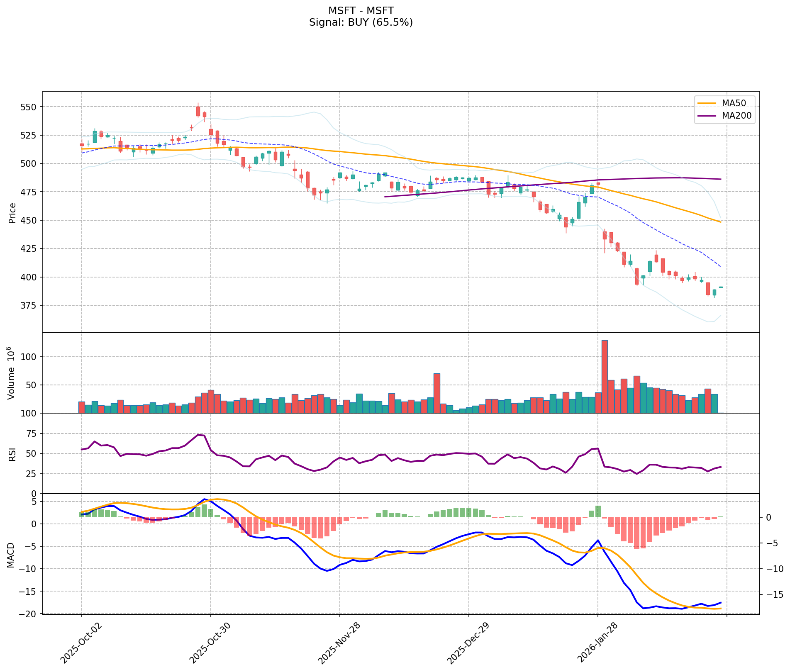Click the RSI axis label
This screenshot has width=790, height=672.
pos(12,454)
